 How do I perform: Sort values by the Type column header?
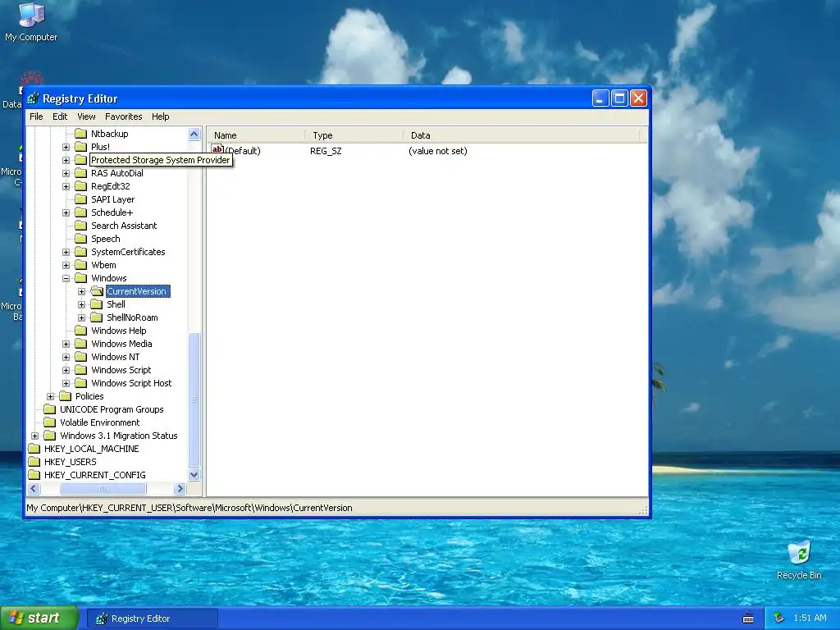click(x=354, y=135)
